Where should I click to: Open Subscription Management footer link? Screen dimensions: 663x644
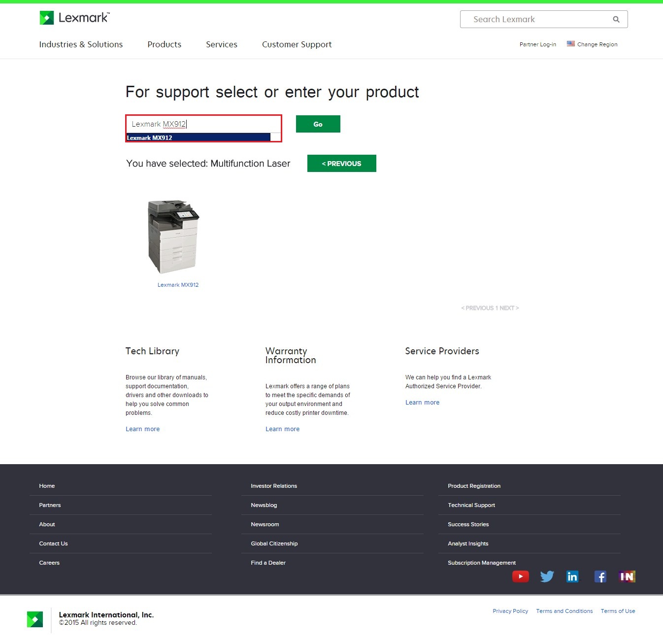coord(482,563)
